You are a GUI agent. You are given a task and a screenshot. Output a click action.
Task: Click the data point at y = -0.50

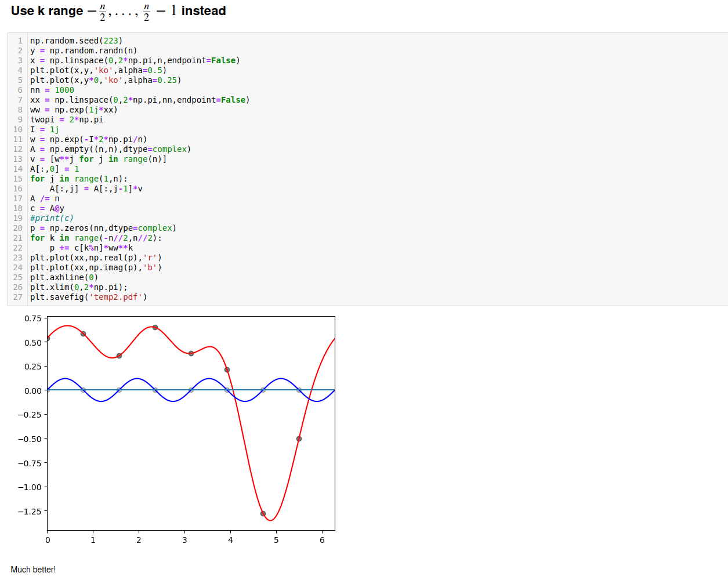coord(299,438)
